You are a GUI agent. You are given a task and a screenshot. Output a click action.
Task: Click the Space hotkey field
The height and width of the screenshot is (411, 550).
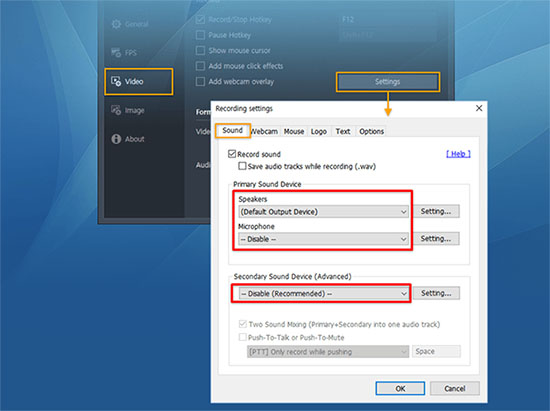[436, 351]
